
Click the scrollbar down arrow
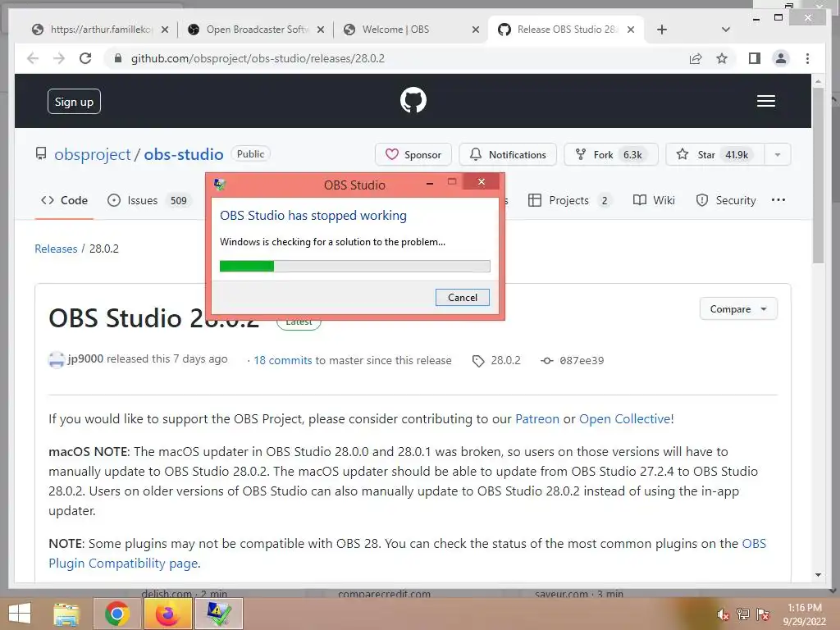tap(818, 575)
